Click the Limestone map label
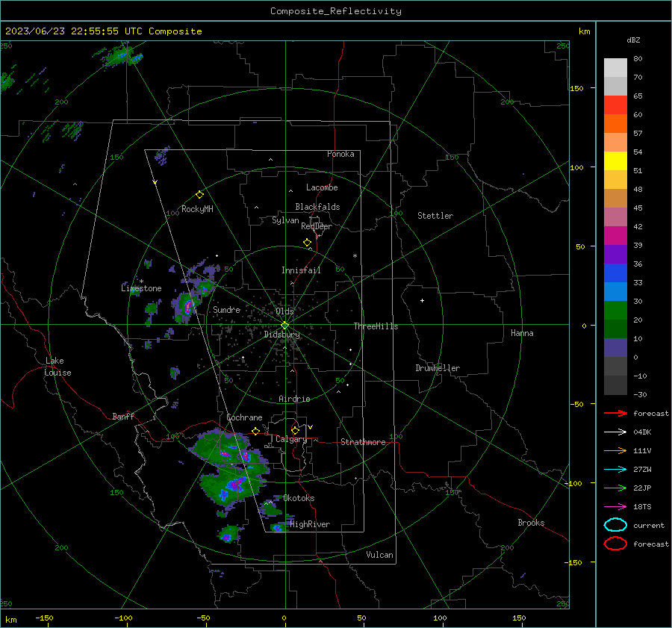 [x=141, y=288]
